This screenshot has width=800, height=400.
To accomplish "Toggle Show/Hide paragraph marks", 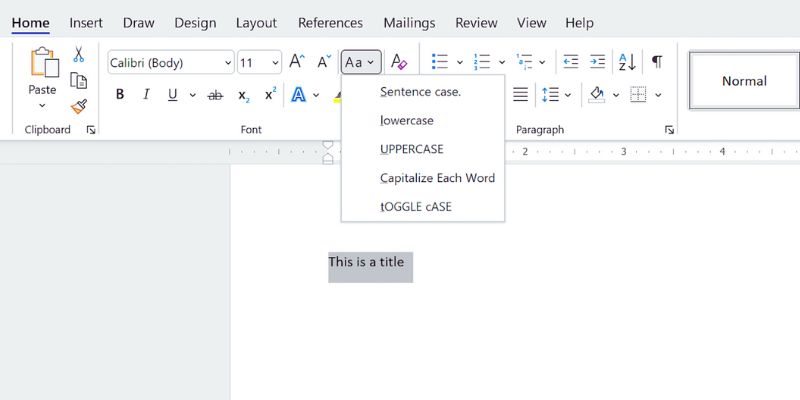I will pos(657,62).
